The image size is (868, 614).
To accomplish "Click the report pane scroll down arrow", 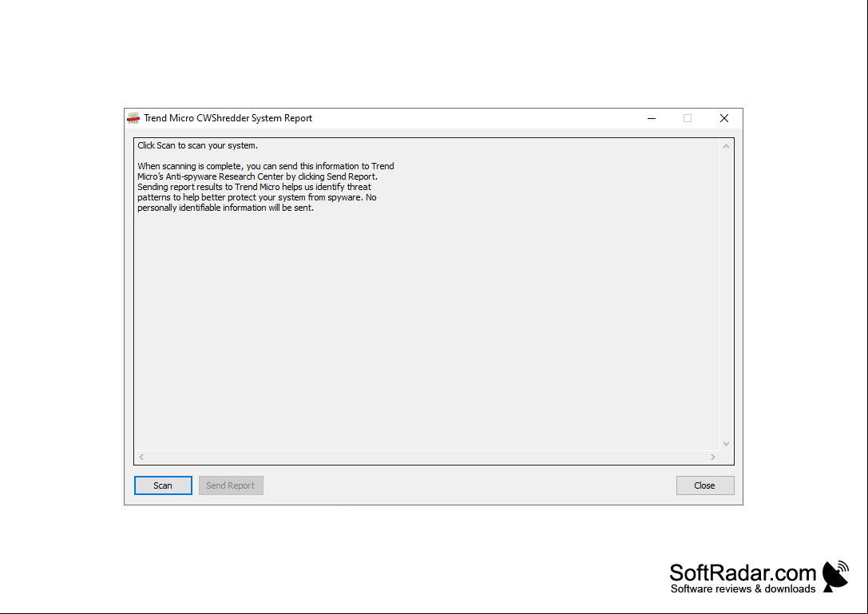I will (727, 444).
